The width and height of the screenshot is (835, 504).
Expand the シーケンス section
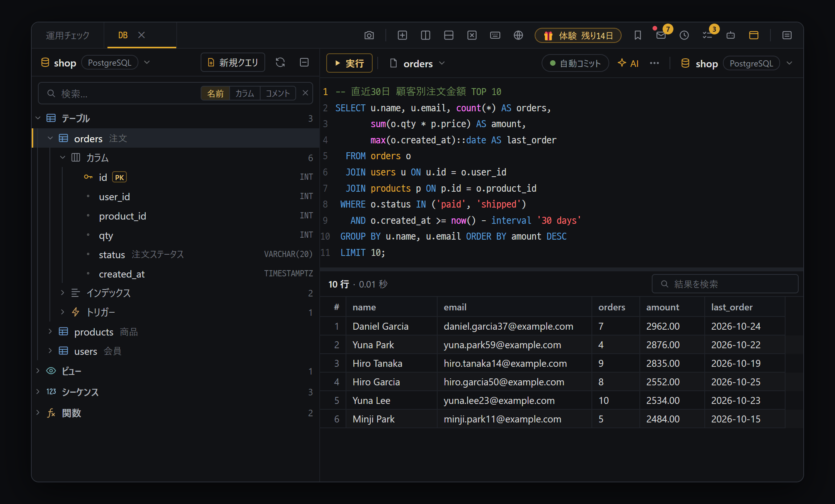(38, 392)
